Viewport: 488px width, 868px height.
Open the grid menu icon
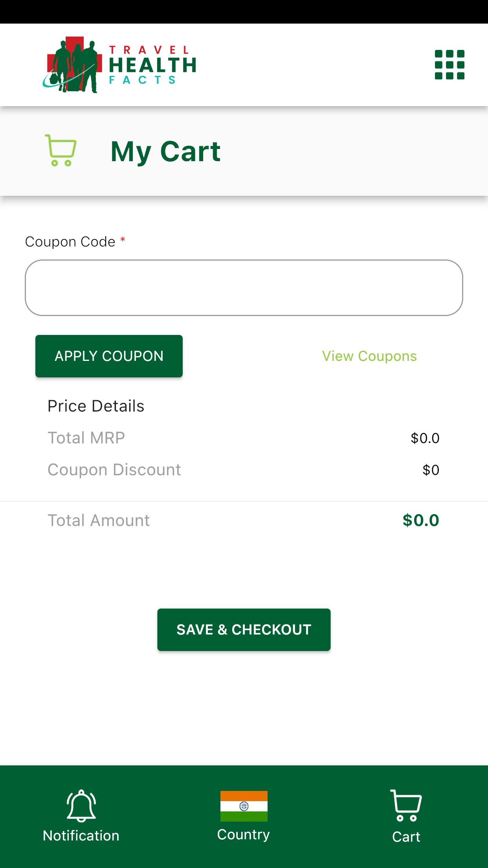click(449, 64)
